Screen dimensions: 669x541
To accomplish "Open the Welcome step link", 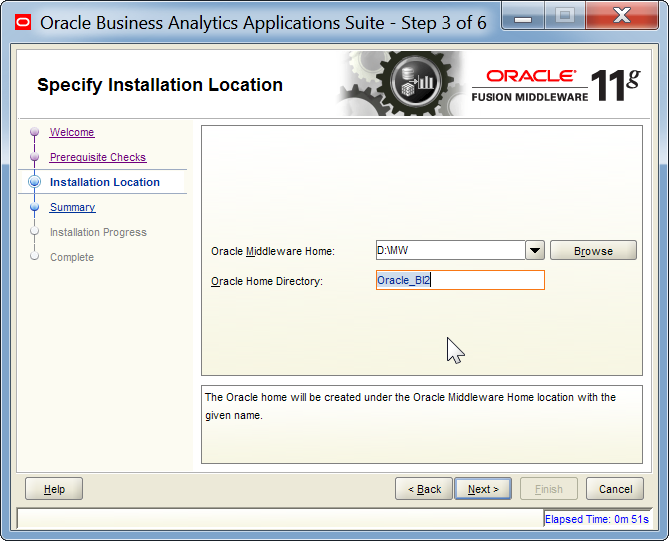I will (x=72, y=132).
